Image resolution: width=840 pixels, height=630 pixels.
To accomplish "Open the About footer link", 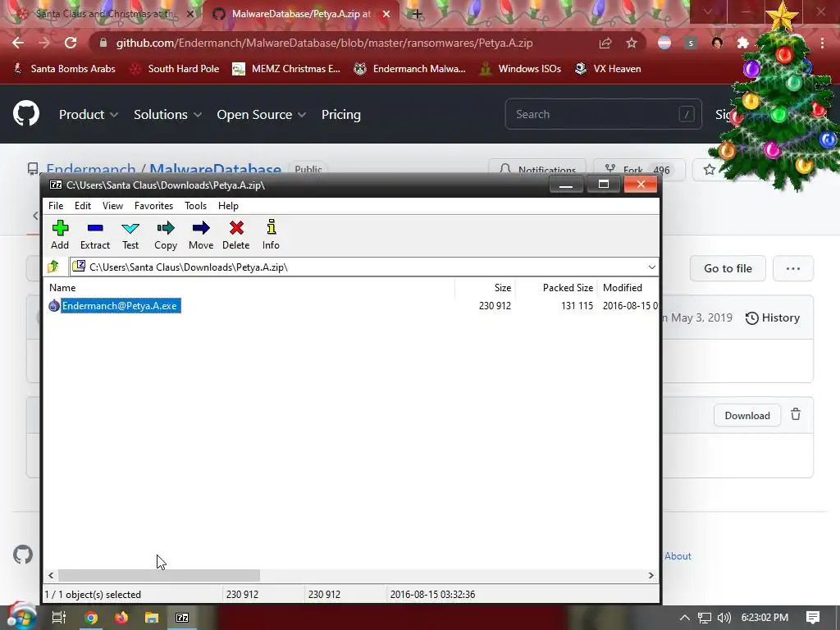I will [x=678, y=556].
